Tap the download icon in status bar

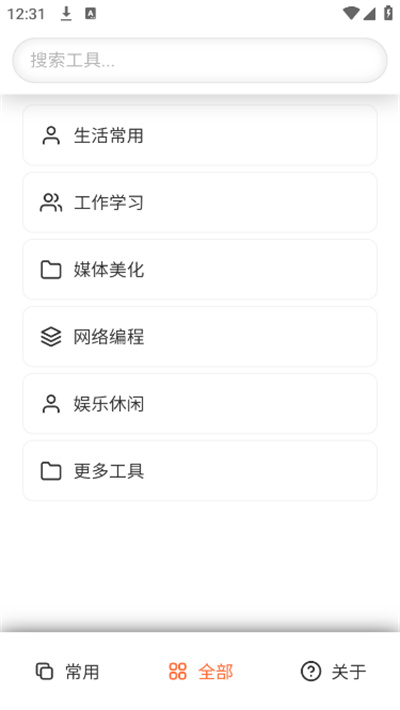66,14
